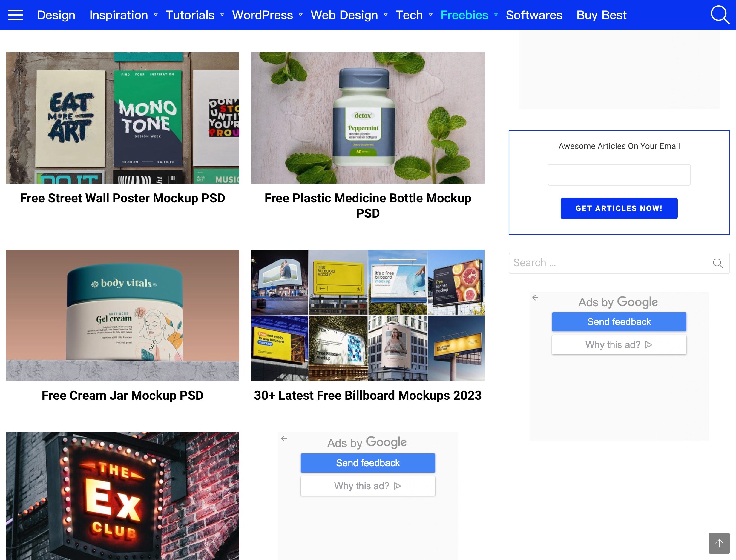Click the Design menu item in navbar
This screenshot has height=560, width=736.
coord(55,15)
